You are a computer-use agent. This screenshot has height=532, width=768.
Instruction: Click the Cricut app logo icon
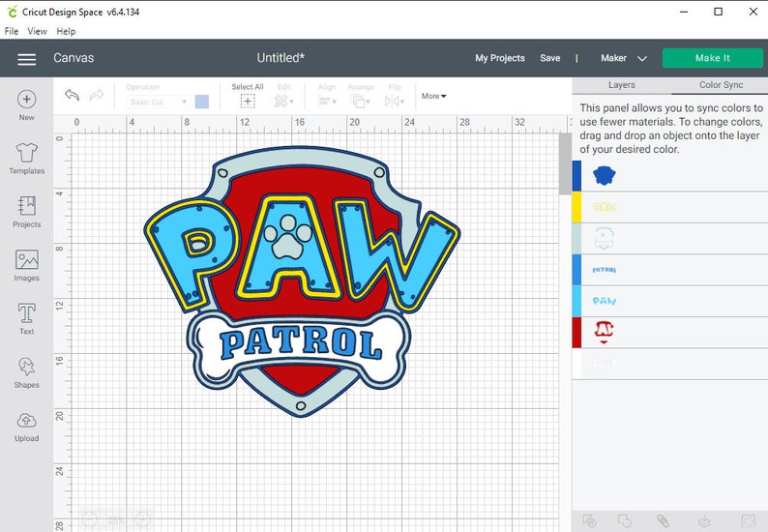(12, 12)
